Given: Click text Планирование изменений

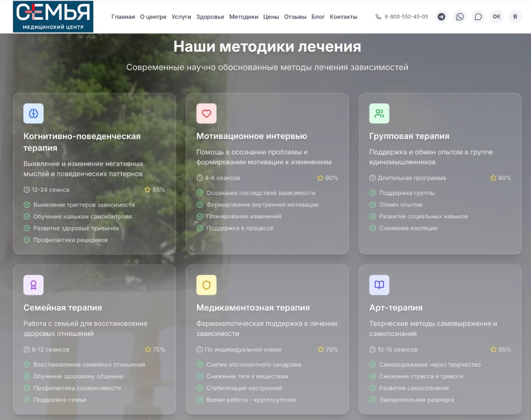Looking at the screenshot, I should (x=244, y=216).
